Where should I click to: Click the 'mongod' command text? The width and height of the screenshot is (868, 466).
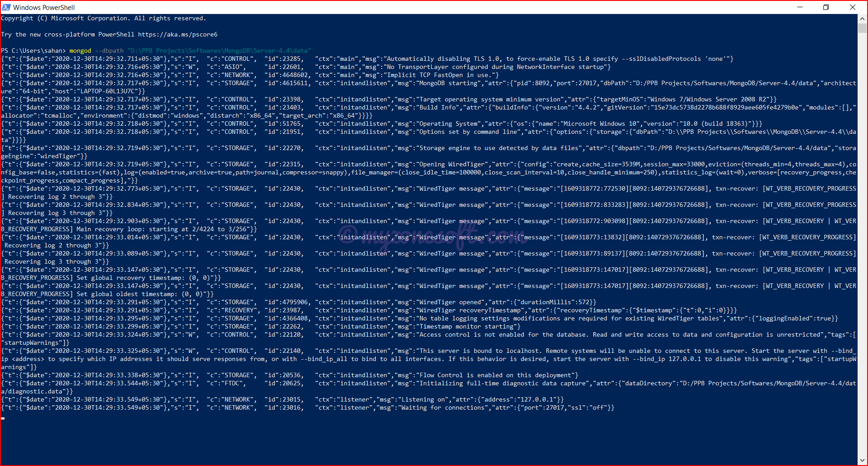point(80,51)
